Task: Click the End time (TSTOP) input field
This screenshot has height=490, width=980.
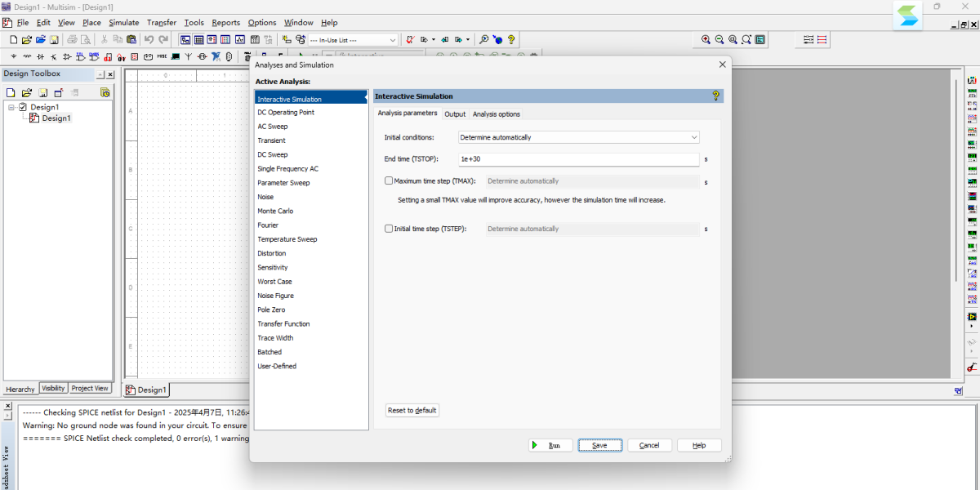Action: point(578,159)
